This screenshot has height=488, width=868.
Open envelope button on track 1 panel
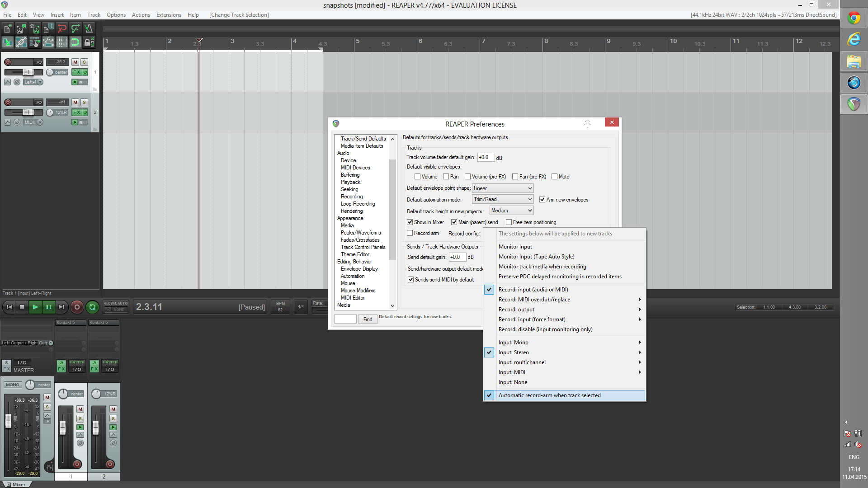(x=7, y=82)
